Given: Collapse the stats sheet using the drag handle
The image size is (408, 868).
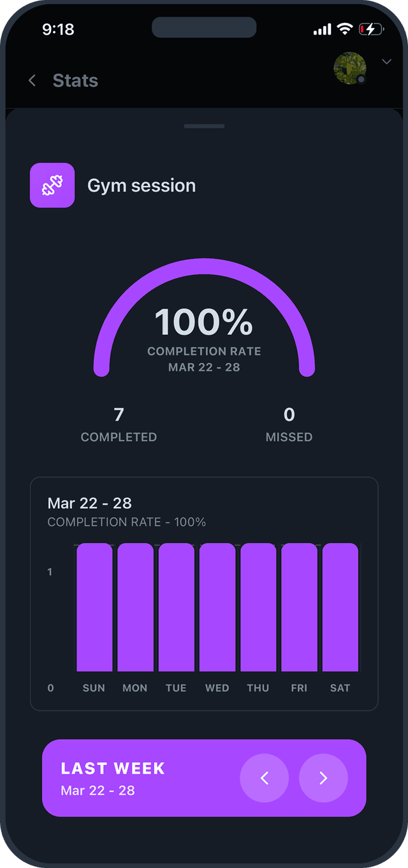Looking at the screenshot, I should (204, 125).
